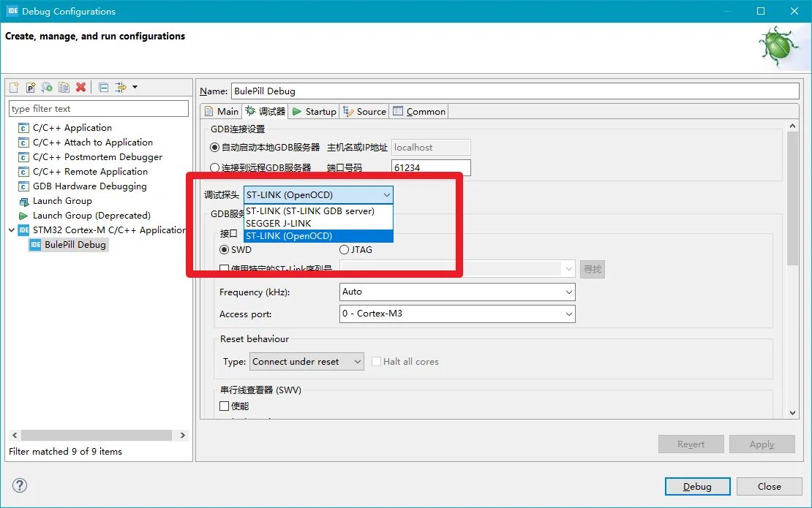Switch to the Common tab

point(419,111)
